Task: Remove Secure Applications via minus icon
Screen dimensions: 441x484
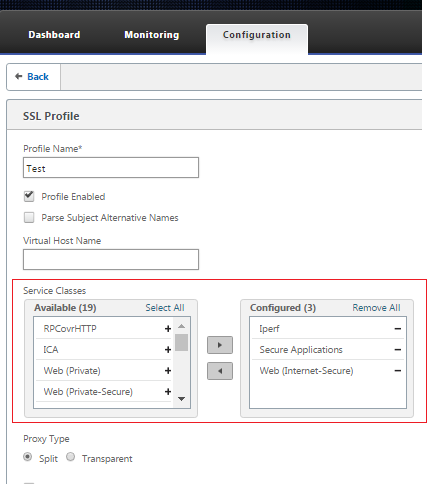Action: (397, 350)
